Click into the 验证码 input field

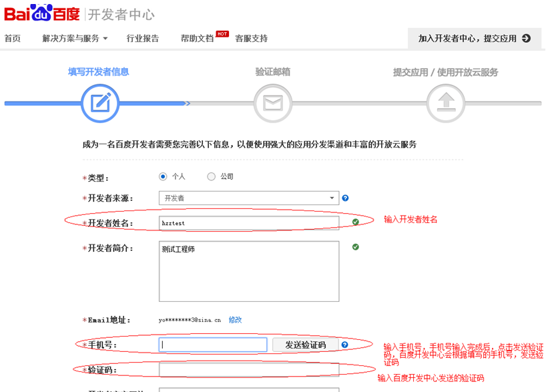[248, 370]
